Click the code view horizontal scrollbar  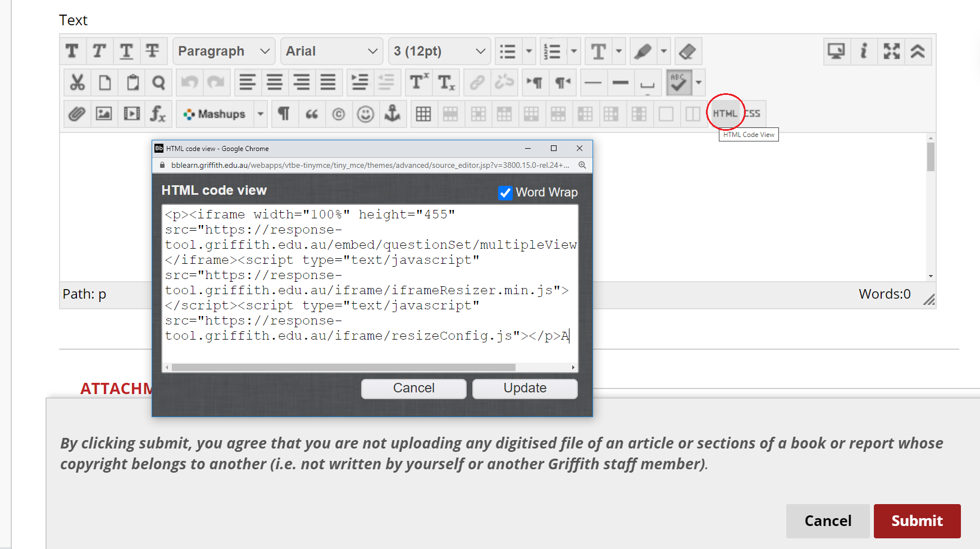[344, 368]
